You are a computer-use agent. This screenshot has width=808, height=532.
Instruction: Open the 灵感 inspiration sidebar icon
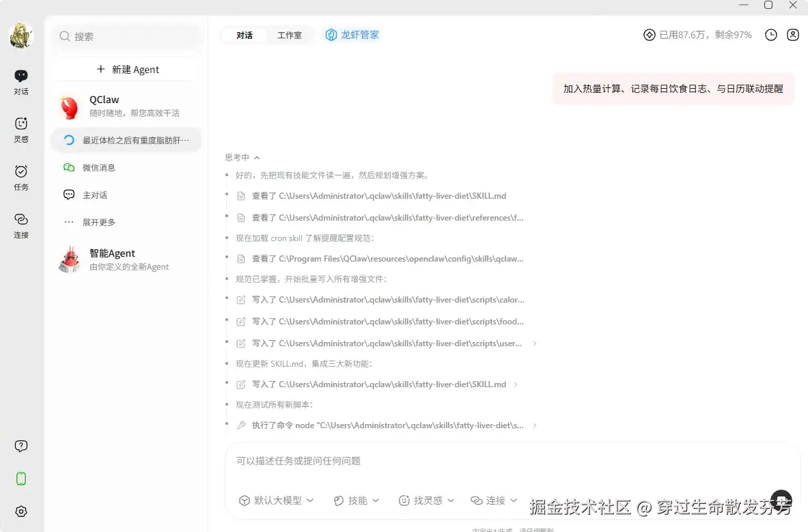pyautogui.click(x=21, y=130)
